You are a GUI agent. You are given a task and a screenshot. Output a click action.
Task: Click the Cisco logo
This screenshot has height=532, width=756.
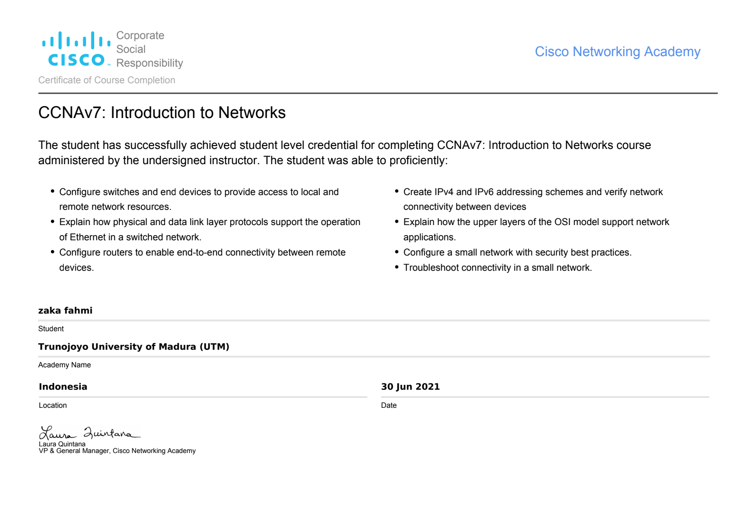pos(76,49)
